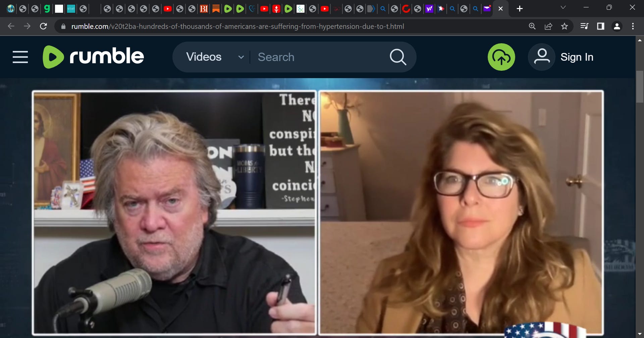Viewport: 644px width, 338px height.
Task: Switch to the star flag favicon tab
Action: coord(441,9)
